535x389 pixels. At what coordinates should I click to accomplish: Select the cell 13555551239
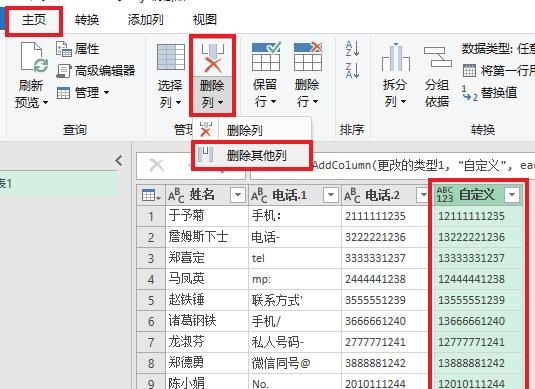pyautogui.click(x=477, y=300)
